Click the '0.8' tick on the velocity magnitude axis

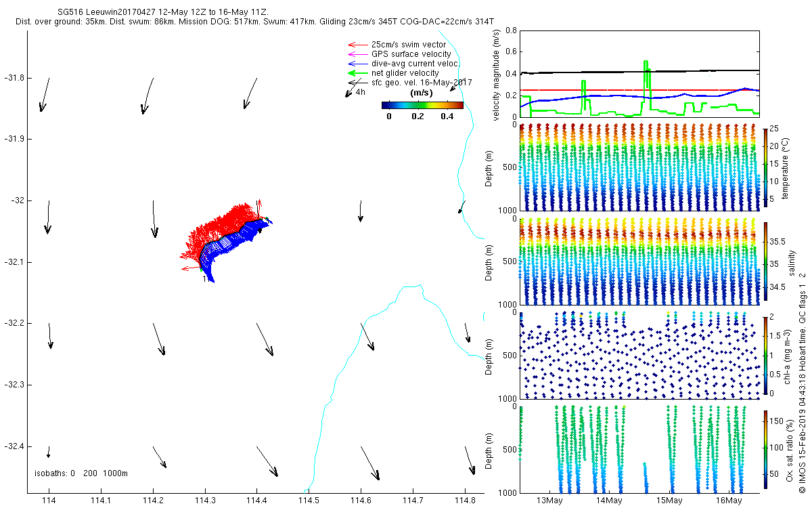pos(512,30)
